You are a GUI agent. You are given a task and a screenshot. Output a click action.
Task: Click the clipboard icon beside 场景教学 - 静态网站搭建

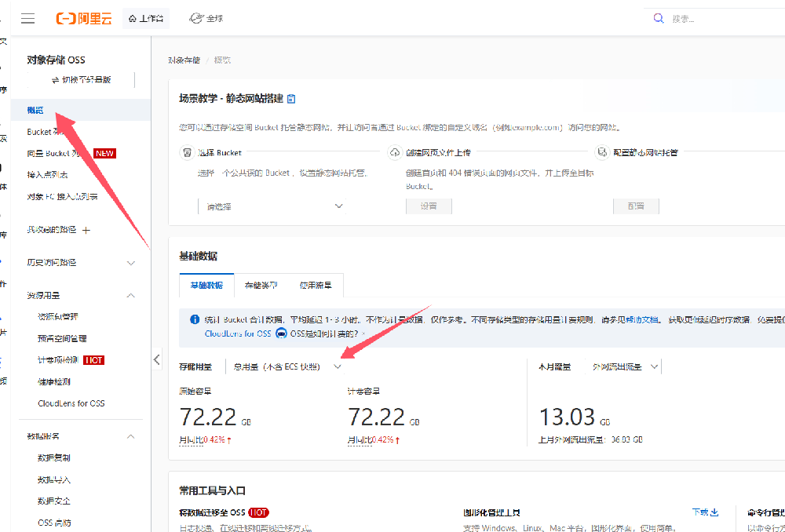click(291, 98)
